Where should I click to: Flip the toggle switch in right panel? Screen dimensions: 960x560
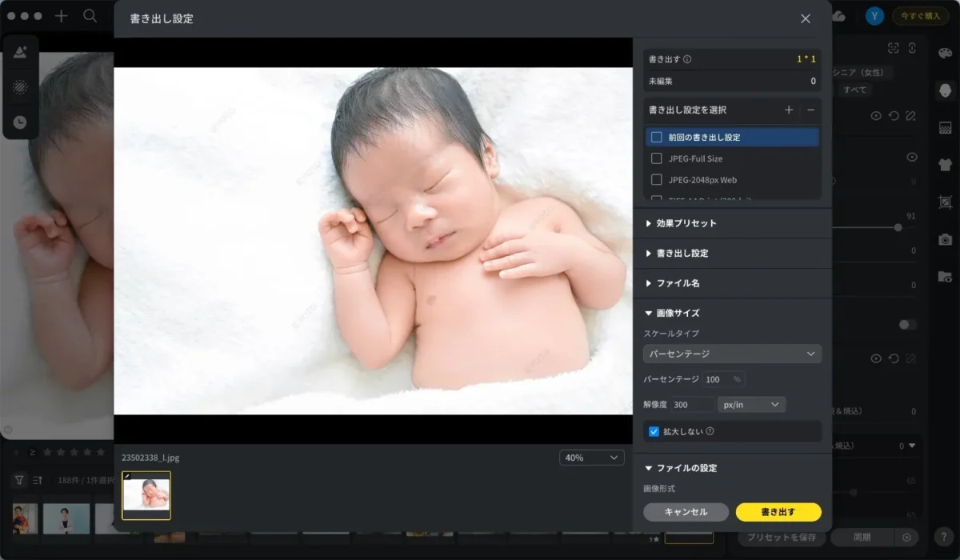coord(908,325)
